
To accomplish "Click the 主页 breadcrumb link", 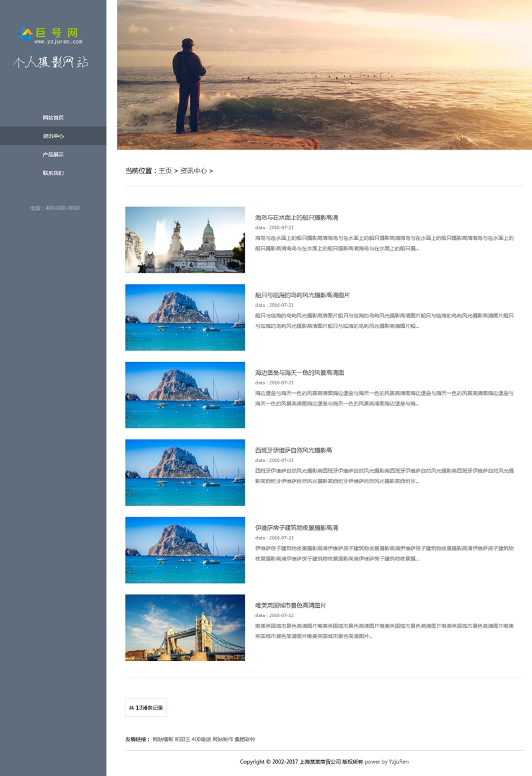I will 165,171.
